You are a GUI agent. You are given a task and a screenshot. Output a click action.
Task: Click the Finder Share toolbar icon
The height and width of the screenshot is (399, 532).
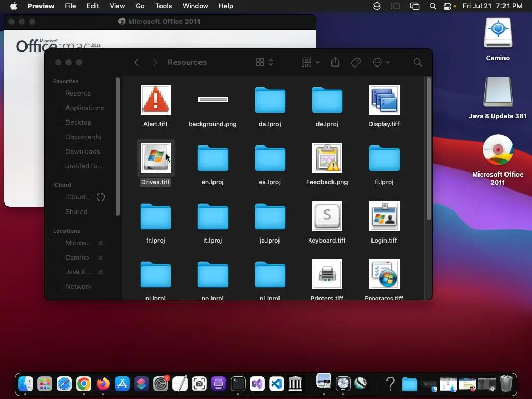pos(335,62)
